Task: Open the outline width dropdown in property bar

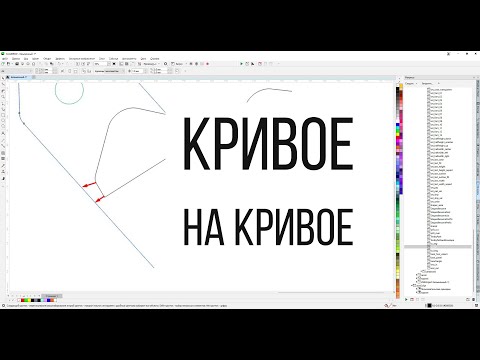Action: click(145, 71)
